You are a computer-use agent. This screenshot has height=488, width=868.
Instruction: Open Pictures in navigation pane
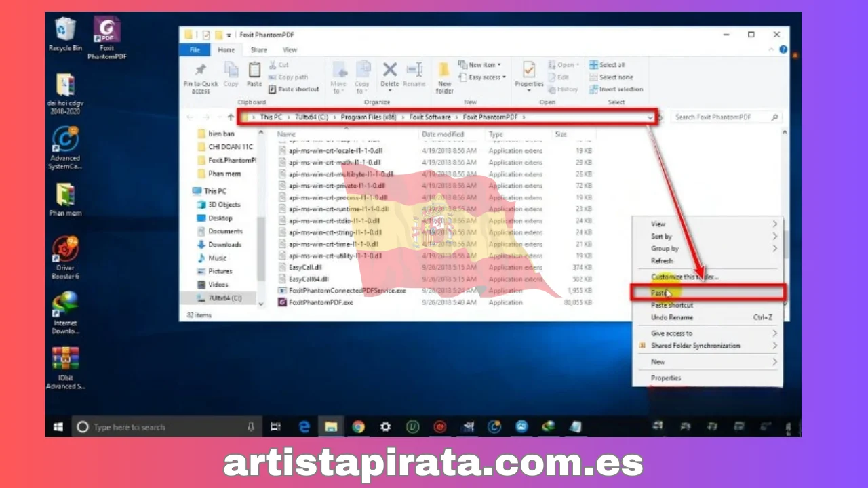pos(214,271)
